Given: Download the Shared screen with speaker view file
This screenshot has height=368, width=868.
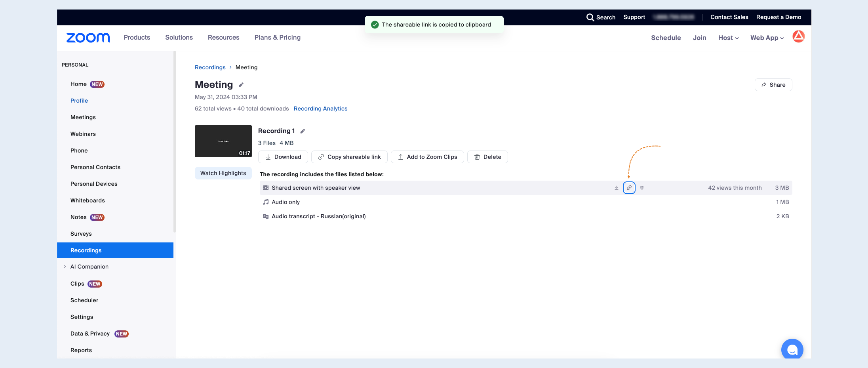Looking at the screenshot, I should tap(617, 188).
